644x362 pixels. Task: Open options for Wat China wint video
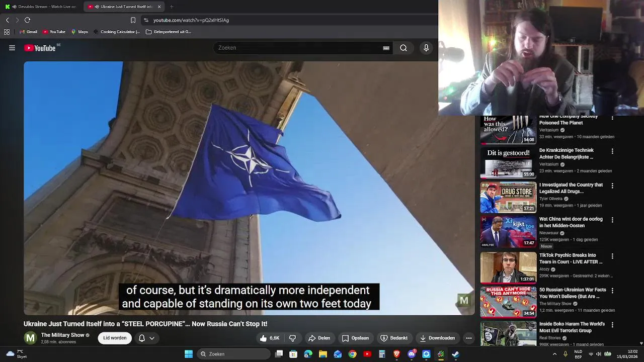click(612, 220)
